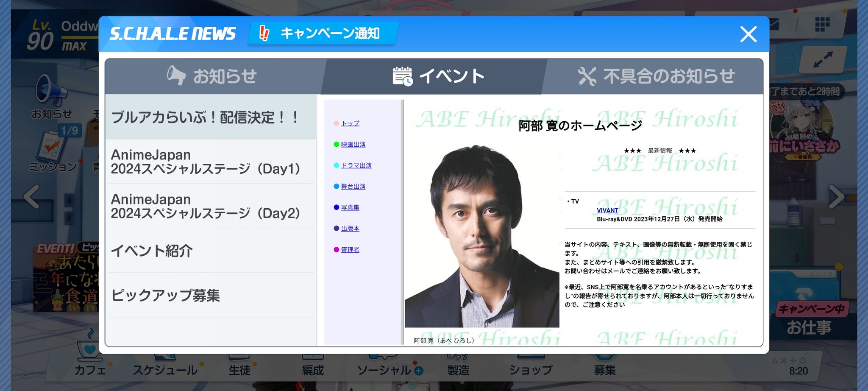Open the ピックアップ募集 entry

click(x=211, y=295)
